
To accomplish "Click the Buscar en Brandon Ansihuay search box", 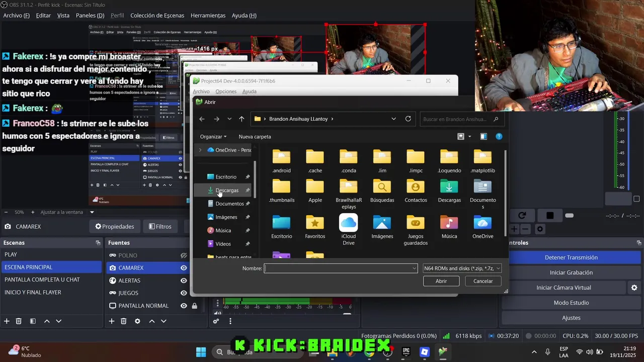I will (461, 119).
